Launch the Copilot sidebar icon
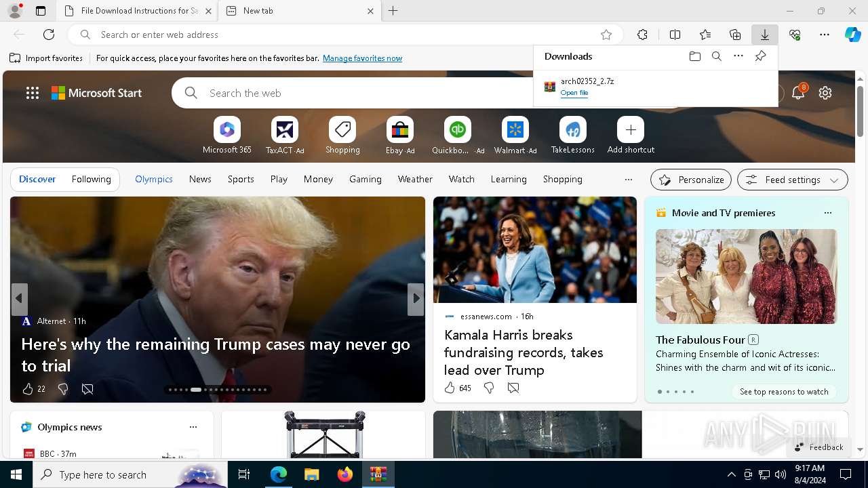This screenshot has width=868, height=488. (x=852, y=35)
